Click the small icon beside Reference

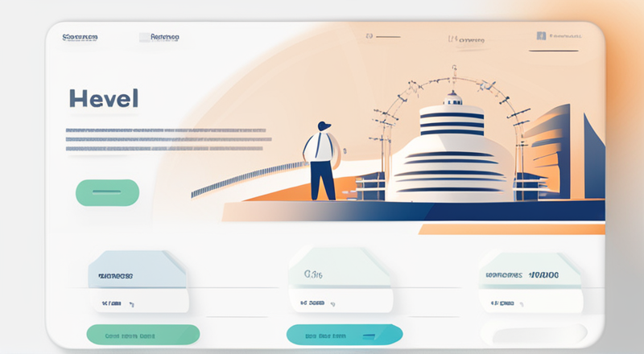click(144, 37)
